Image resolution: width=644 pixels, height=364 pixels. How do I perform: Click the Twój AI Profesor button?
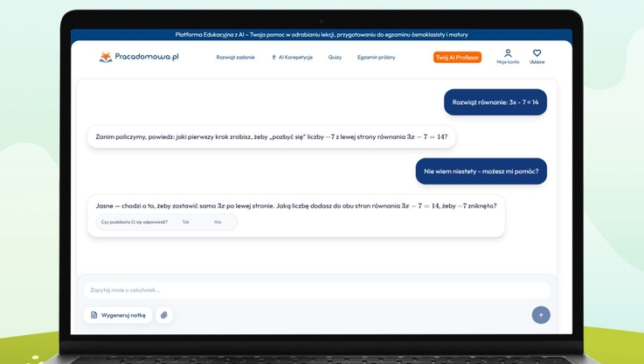click(457, 58)
